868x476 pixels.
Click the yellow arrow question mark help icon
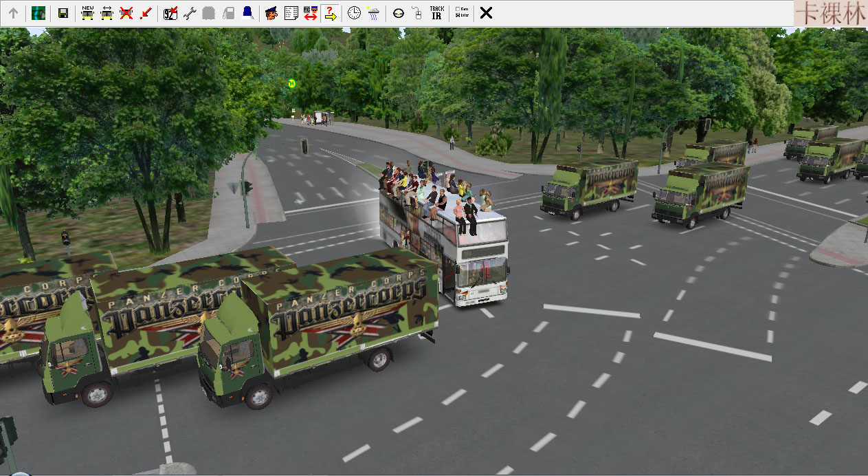tap(330, 13)
